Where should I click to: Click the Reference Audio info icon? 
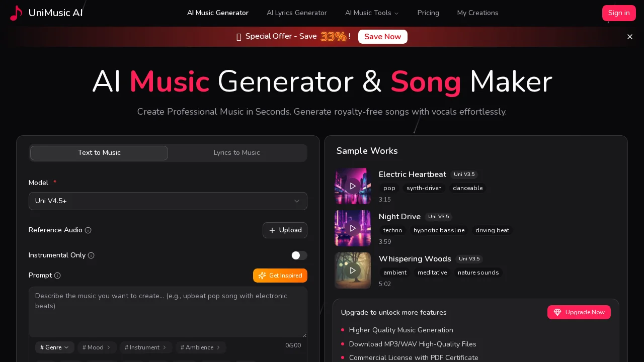click(88, 230)
